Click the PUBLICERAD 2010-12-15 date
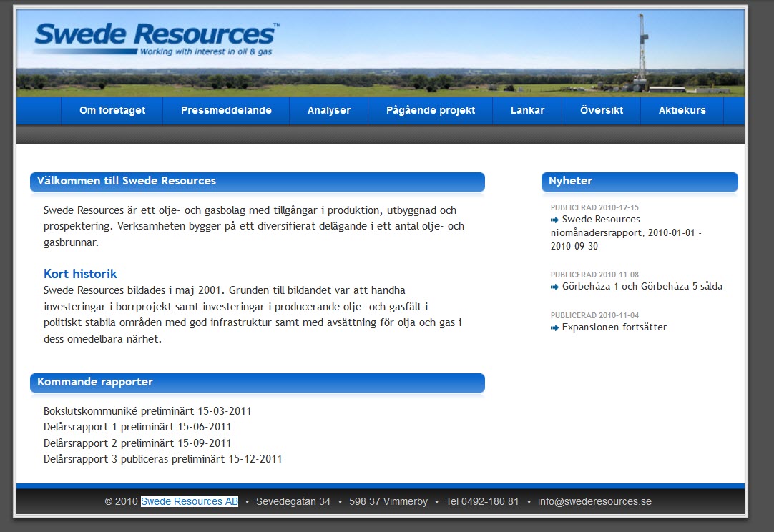Viewport: 774px width, 532px height. [594, 207]
